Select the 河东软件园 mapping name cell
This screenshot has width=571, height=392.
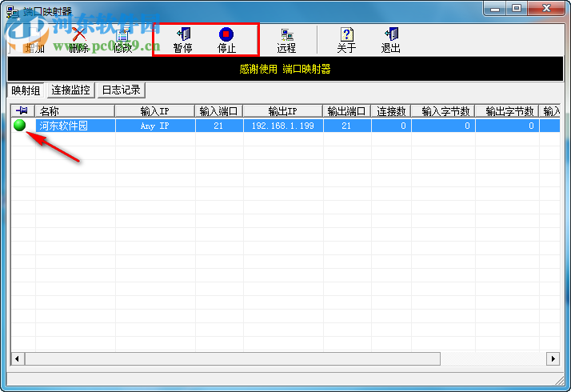(x=76, y=126)
